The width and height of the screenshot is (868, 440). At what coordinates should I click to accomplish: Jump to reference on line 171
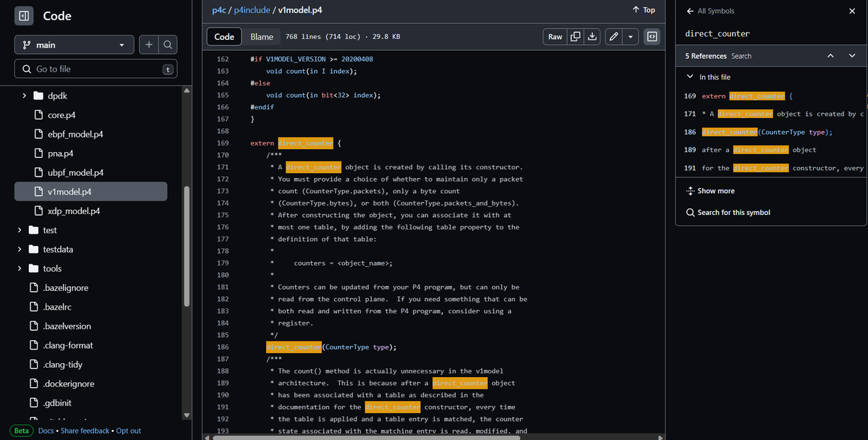(x=771, y=114)
